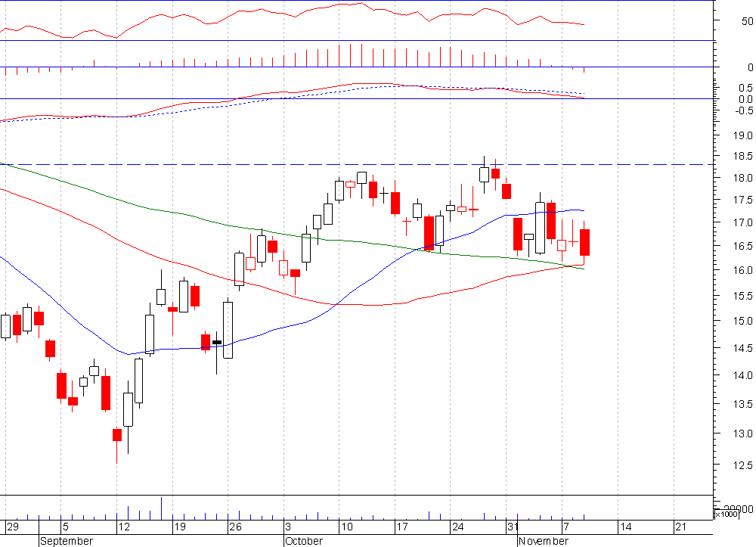Viewport: 756px width, 547px height.
Task: Click the price label '19.0' on scale
Action: pos(742,135)
